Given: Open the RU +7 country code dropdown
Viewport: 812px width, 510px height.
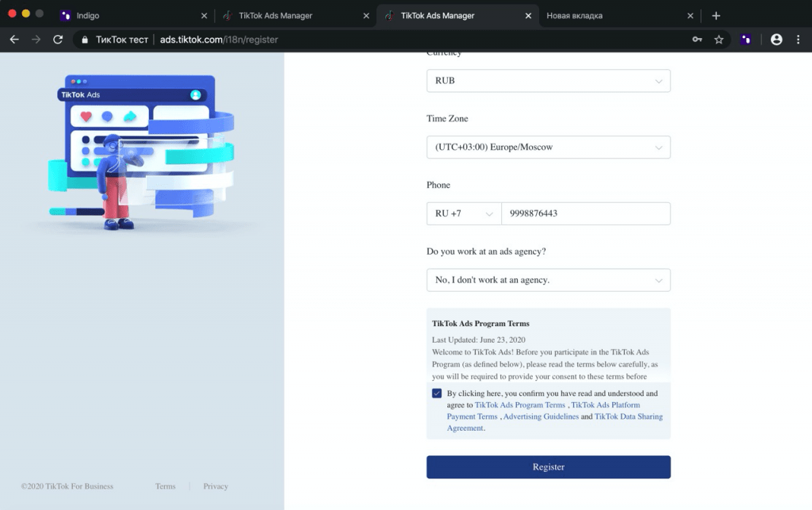Looking at the screenshot, I should 464,213.
